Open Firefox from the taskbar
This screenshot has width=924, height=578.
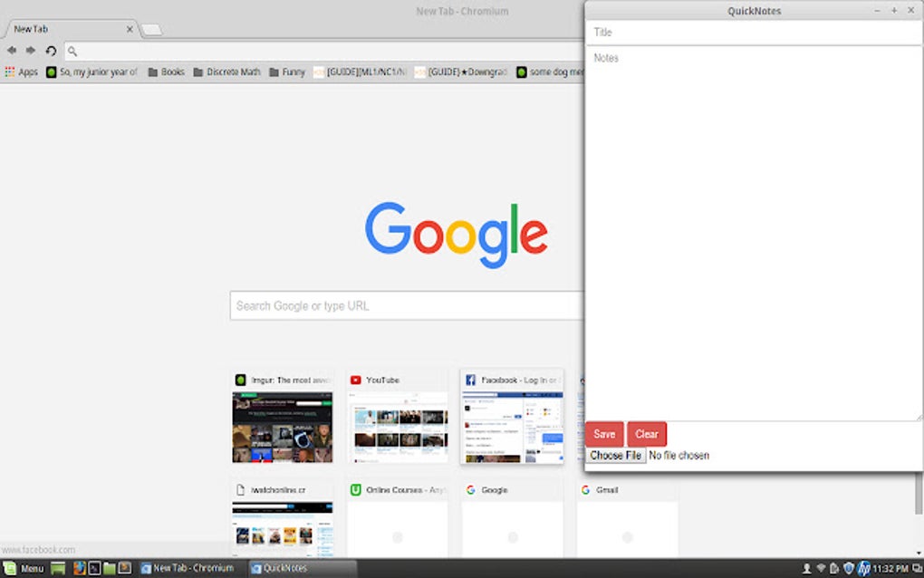pos(79,567)
